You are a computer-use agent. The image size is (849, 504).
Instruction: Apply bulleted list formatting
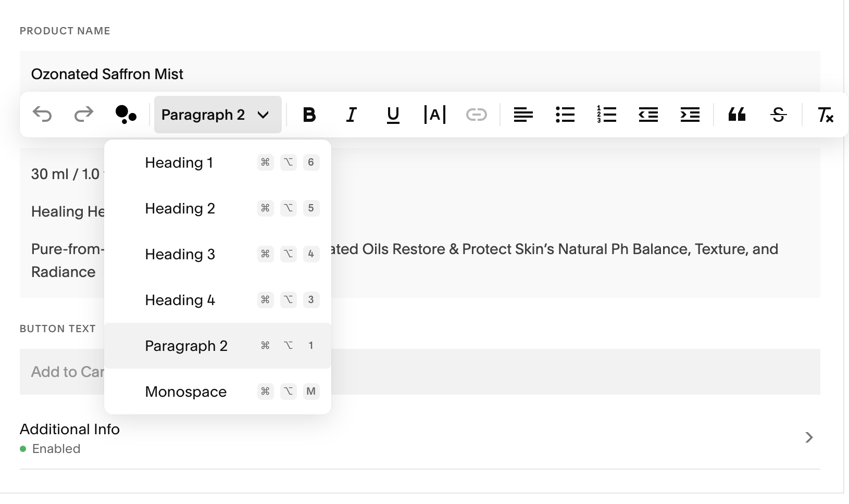[x=565, y=115]
